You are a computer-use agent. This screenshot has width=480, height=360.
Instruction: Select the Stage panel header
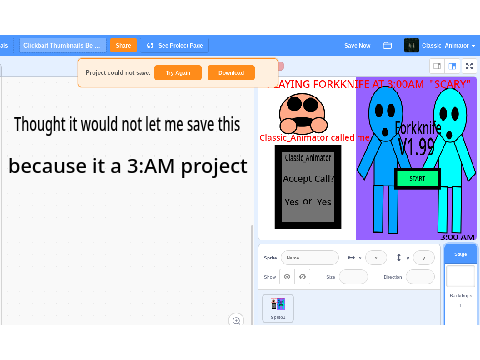(461, 254)
